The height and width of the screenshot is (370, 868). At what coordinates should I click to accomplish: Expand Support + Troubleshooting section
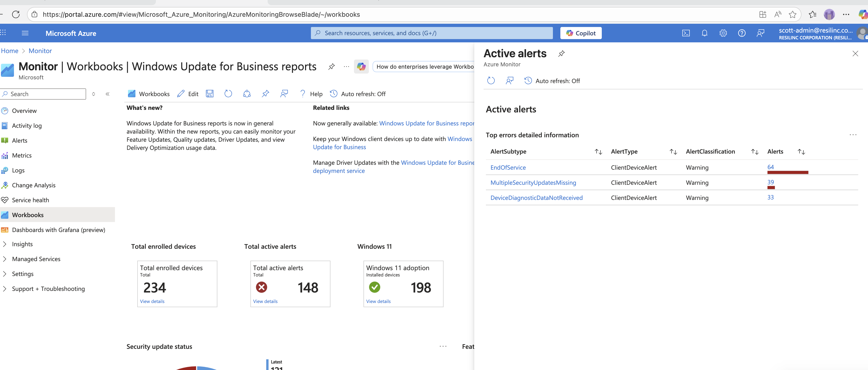pyautogui.click(x=5, y=289)
